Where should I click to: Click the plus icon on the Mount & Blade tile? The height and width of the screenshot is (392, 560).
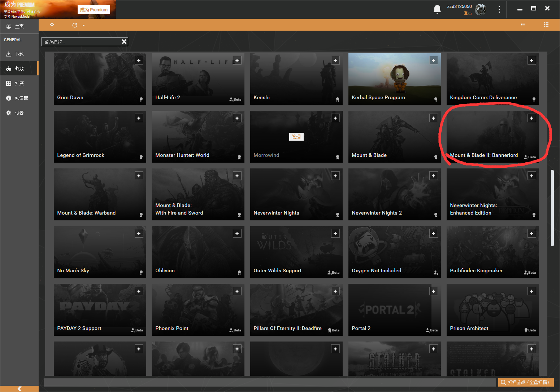click(x=434, y=118)
